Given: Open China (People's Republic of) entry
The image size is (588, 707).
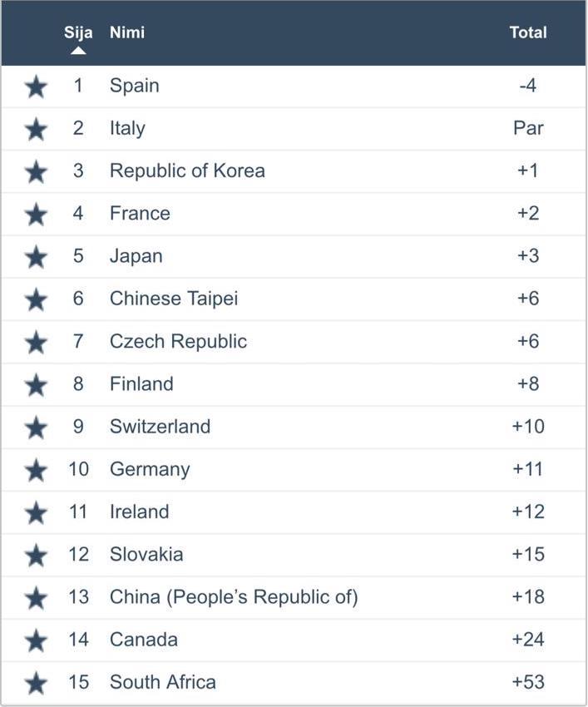Looking at the screenshot, I should pyautogui.click(x=233, y=597).
